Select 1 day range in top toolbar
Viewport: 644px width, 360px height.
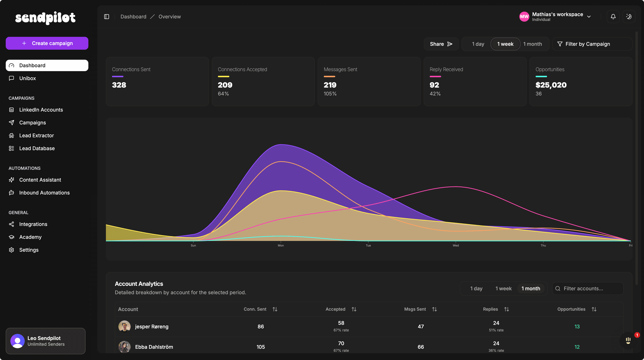click(478, 44)
